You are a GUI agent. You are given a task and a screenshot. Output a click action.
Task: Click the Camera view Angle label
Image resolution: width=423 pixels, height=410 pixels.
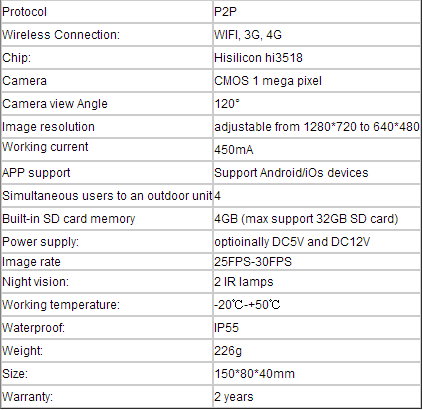(x=55, y=104)
